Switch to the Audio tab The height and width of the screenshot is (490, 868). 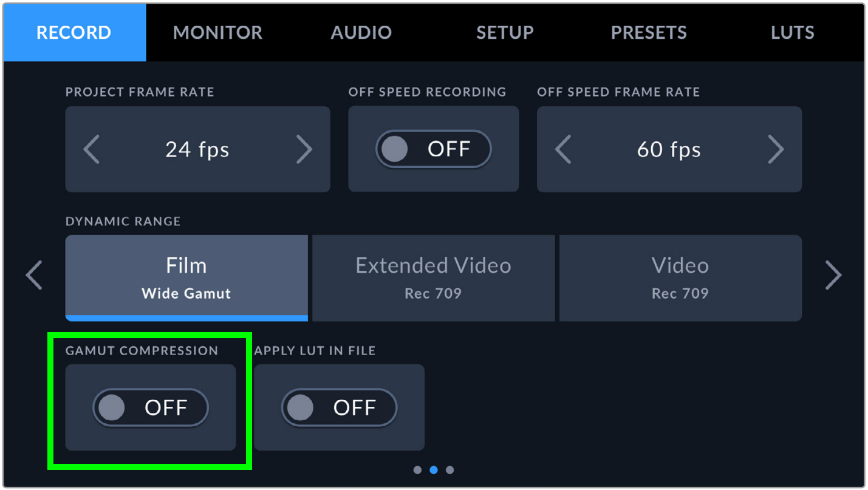(361, 33)
